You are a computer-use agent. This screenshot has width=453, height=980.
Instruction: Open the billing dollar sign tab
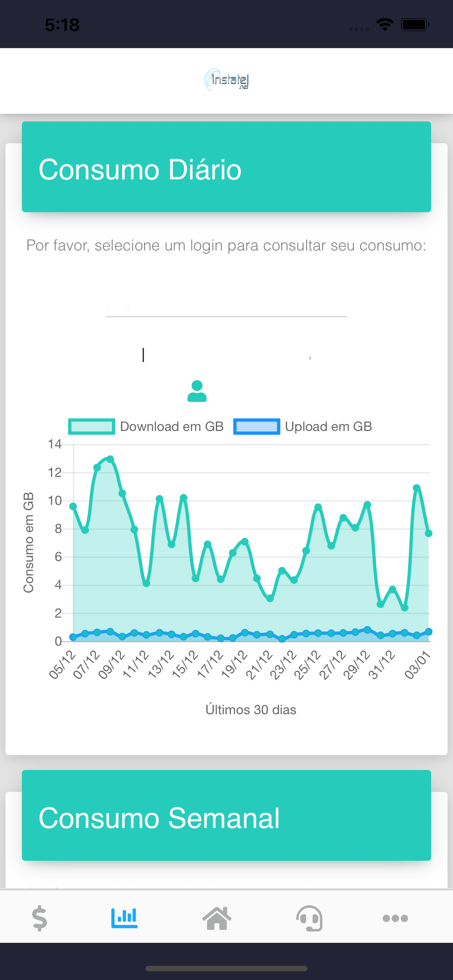(x=40, y=918)
